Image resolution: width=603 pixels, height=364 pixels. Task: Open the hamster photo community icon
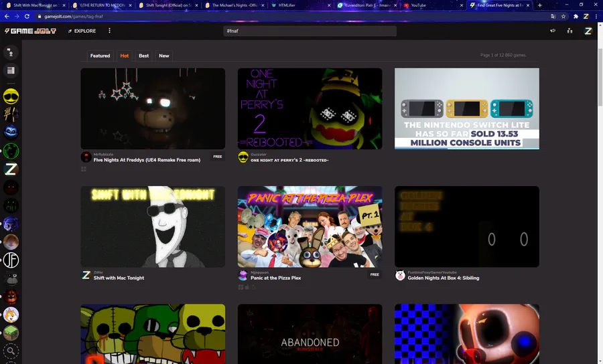(11, 242)
